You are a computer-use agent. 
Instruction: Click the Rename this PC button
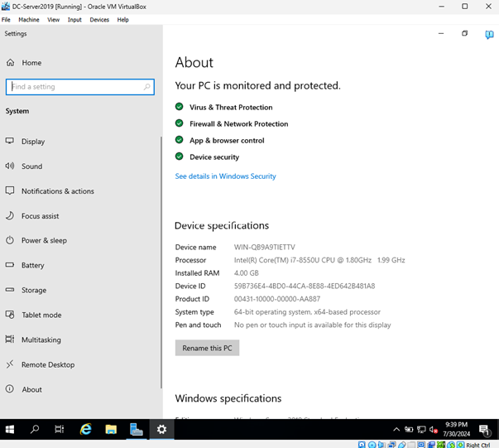207,348
